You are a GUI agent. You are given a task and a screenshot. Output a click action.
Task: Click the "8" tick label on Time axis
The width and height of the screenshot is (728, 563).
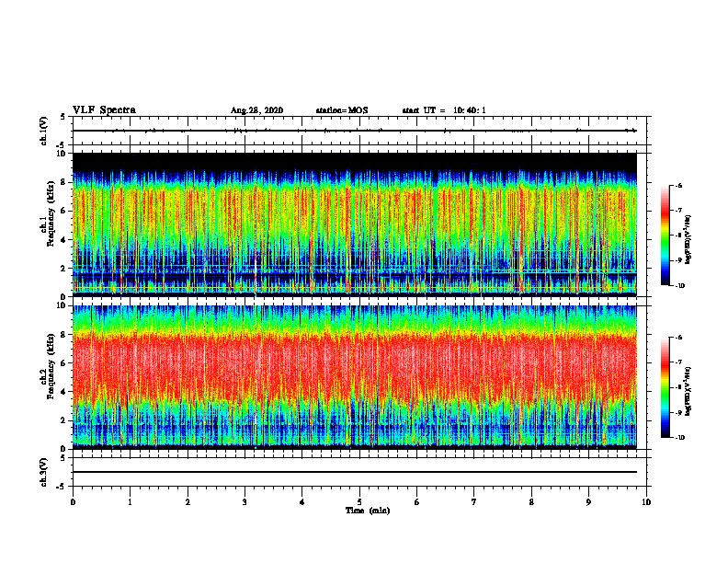click(x=531, y=502)
